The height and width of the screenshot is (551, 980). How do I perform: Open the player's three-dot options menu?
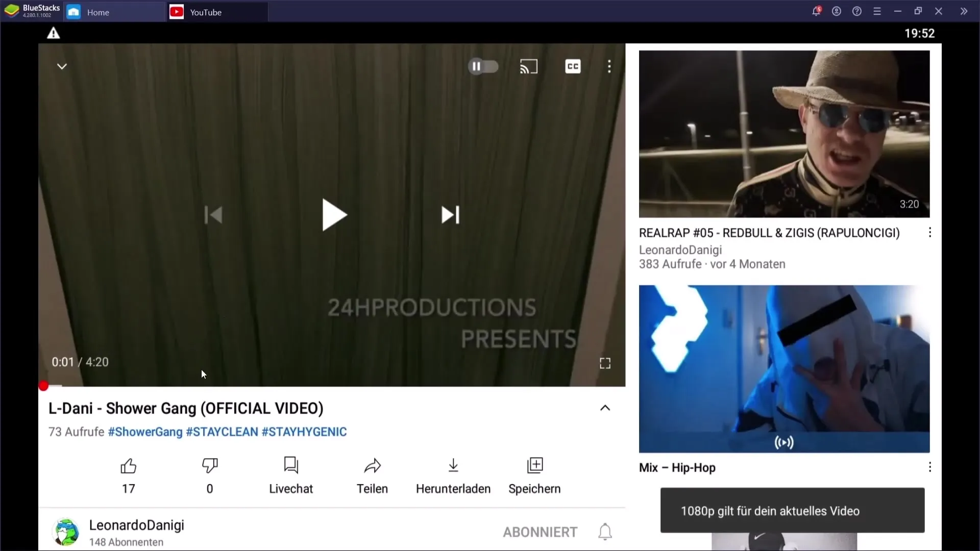point(609,66)
